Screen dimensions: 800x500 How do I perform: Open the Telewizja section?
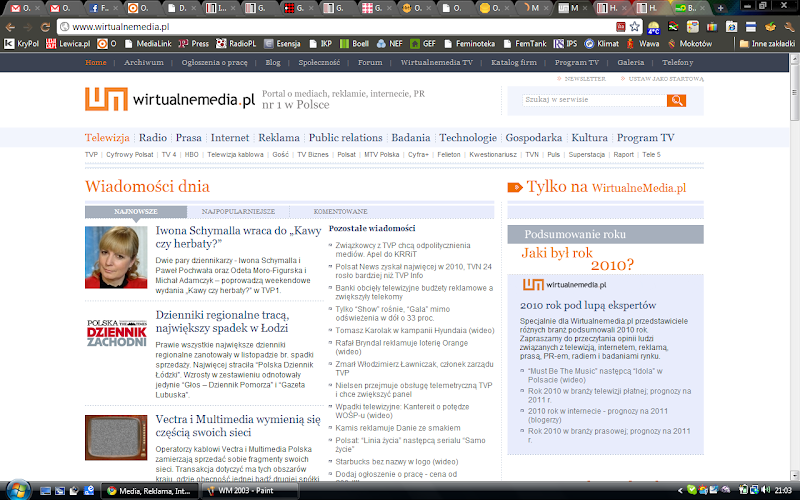107,138
